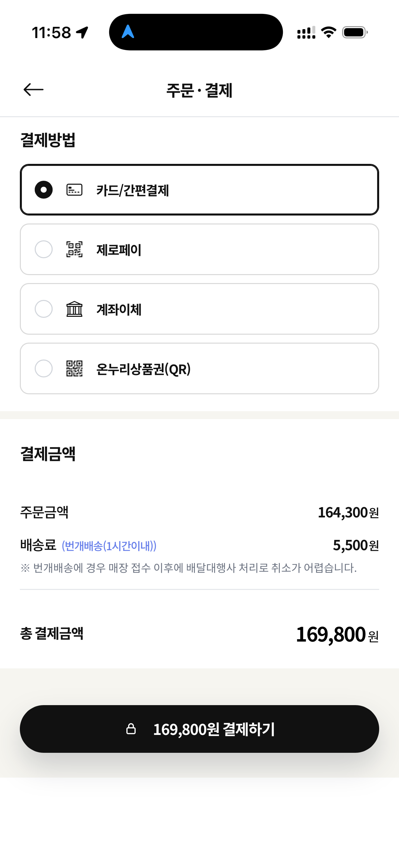Choose the 온누리상품권(QR) option label
Viewport: 399px width, 868px height.
coord(144,369)
